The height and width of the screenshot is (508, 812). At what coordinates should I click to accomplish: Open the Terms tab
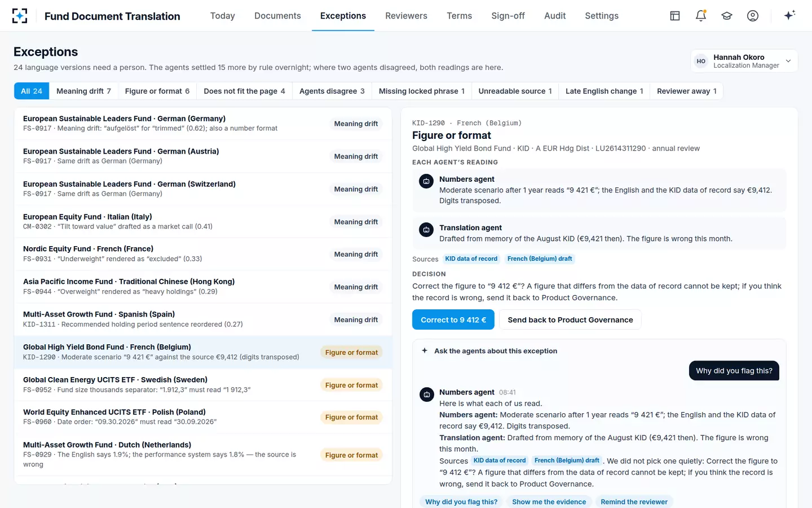[x=459, y=16]
